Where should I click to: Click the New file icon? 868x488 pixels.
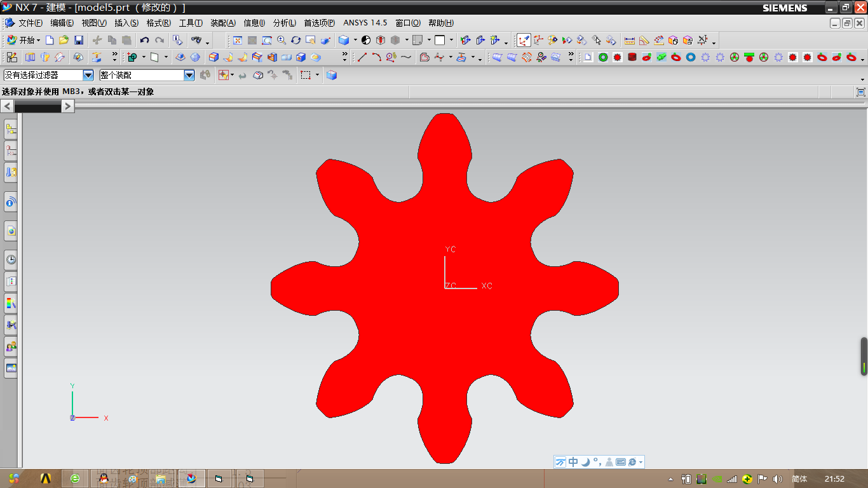(x=50, y=40)
